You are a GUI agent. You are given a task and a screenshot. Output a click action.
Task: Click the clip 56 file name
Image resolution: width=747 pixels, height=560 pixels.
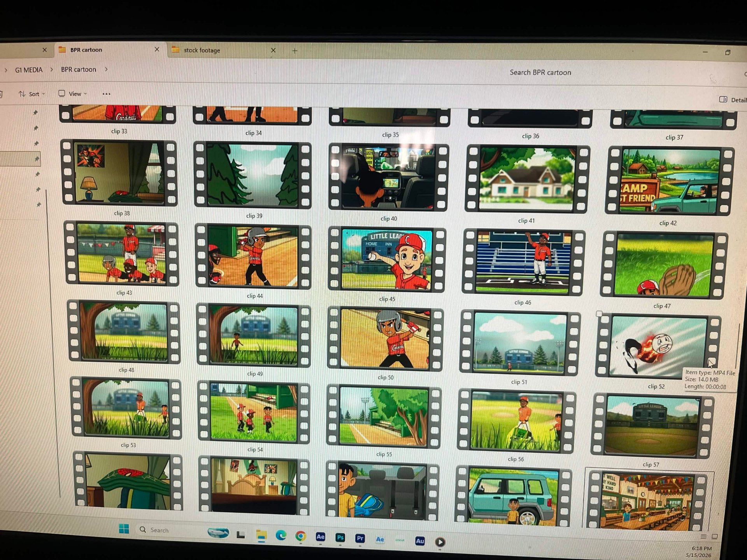(516, 459)
